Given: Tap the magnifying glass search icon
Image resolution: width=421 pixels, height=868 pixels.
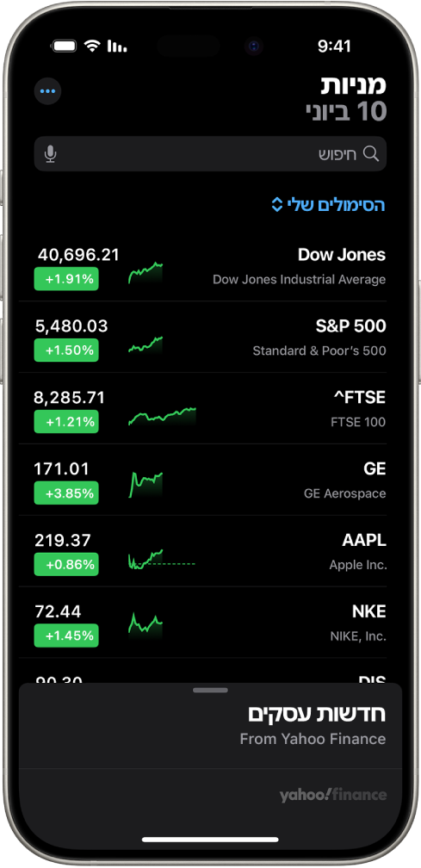Looking at the screenshot, I should [x=371, y=154].
